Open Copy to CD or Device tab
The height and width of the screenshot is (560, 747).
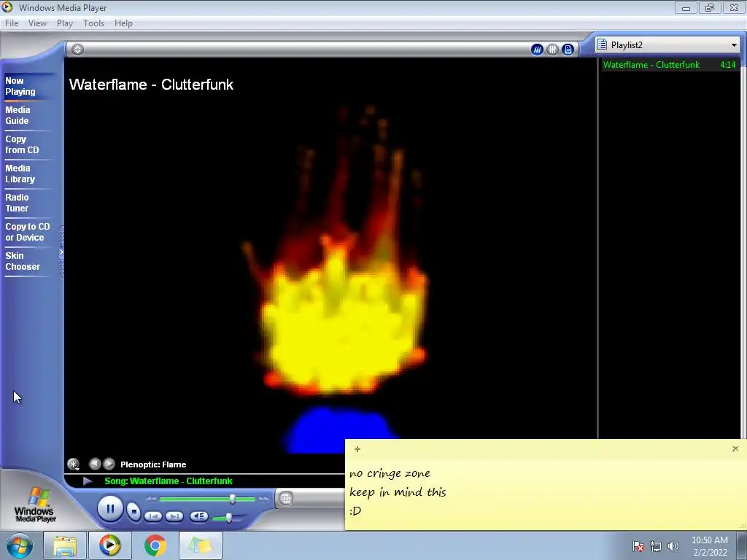(x=27, y=232)
